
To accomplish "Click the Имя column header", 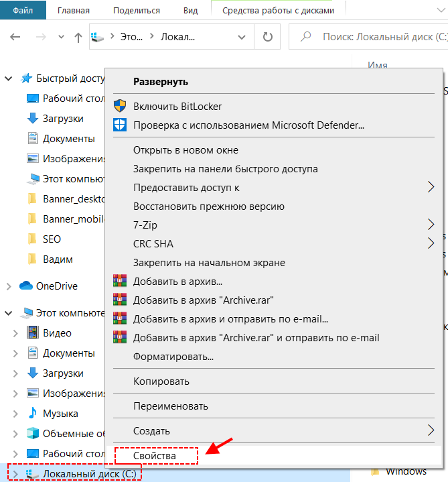I will pos(378,65).
